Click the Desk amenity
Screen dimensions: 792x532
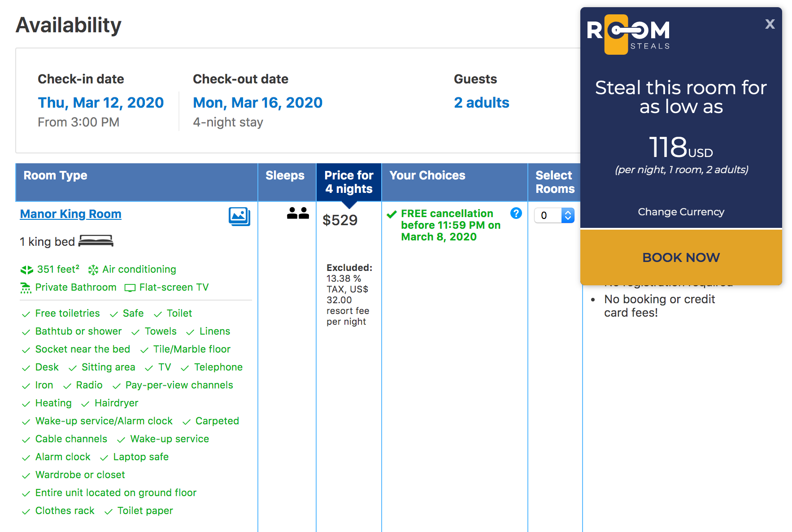coord(47,367)
